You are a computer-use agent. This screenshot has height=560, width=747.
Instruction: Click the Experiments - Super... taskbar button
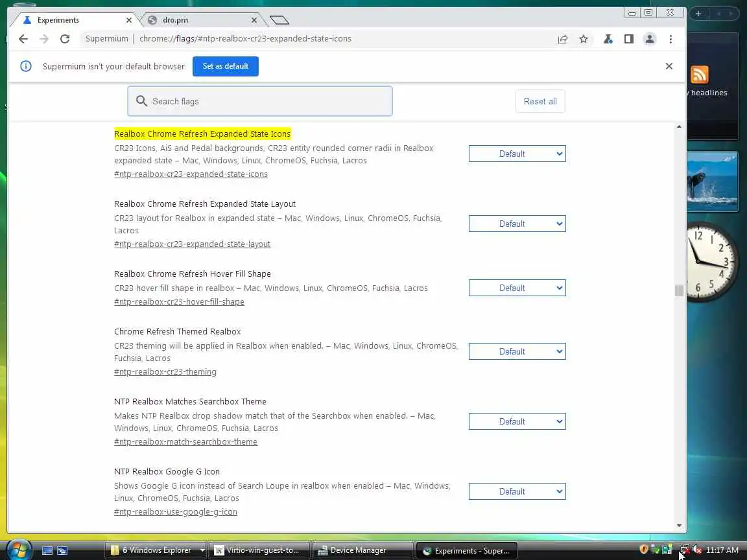click(466, 550)
